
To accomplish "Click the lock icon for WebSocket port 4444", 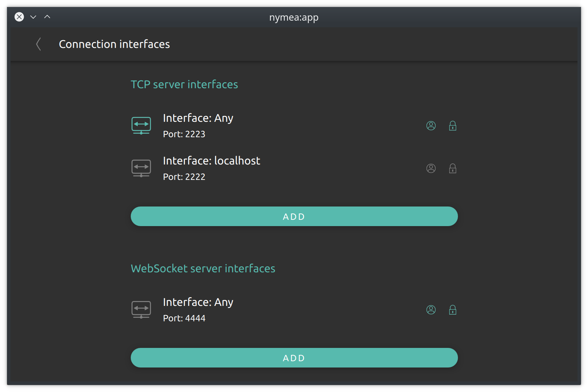I will point(452,310).
